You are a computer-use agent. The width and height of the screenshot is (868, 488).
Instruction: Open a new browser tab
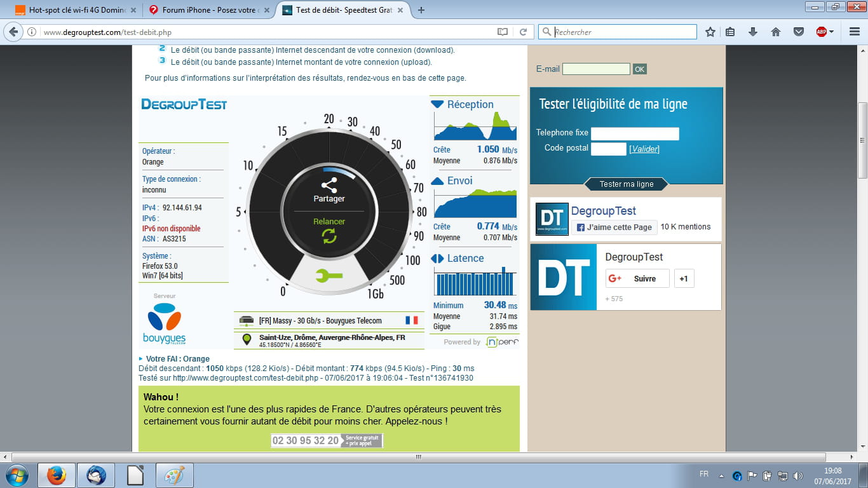point(421,10)
